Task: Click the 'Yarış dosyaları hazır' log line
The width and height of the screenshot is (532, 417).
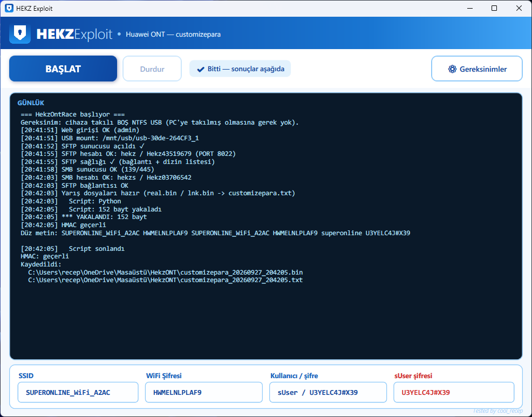Action: pyautogui.click(x=158, y=194)
